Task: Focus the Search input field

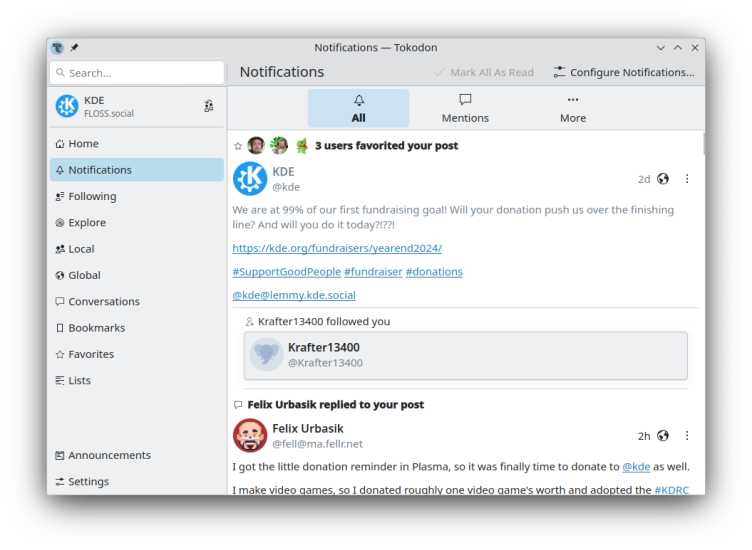Action: pyautogui.click(x=138, y=73)
